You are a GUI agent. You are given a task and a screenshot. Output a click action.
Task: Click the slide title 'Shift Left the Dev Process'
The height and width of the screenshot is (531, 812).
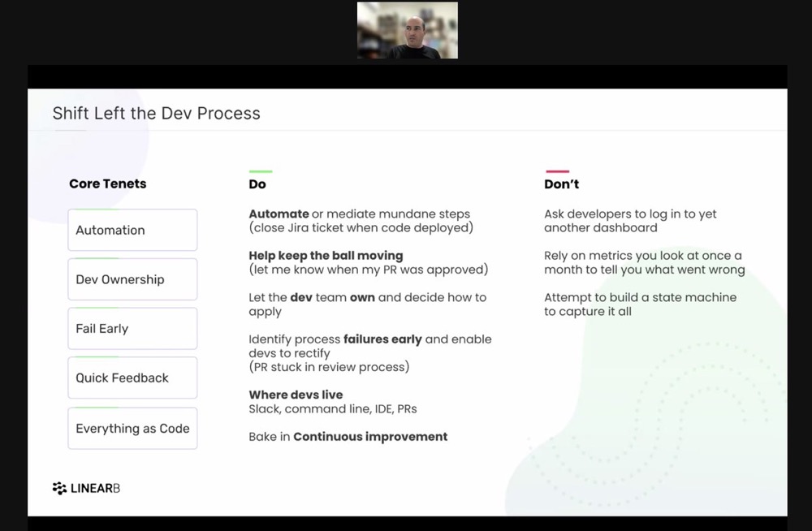pos(157,114)
